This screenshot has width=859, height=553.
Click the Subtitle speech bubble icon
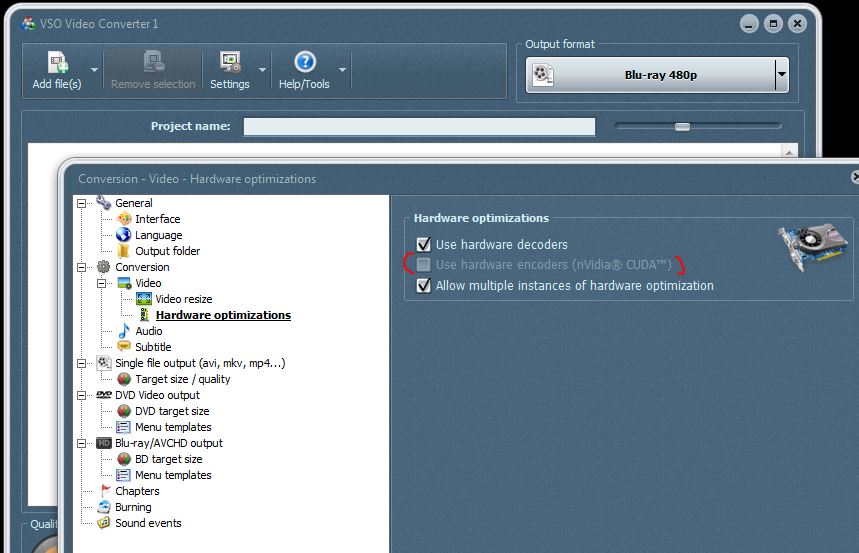coord(124,346)
